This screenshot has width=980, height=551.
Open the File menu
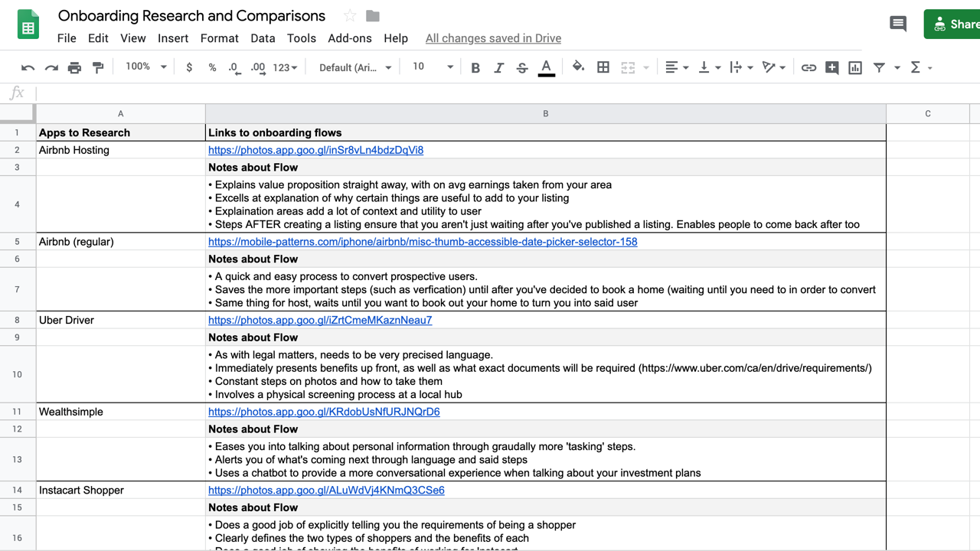[67, 38]
